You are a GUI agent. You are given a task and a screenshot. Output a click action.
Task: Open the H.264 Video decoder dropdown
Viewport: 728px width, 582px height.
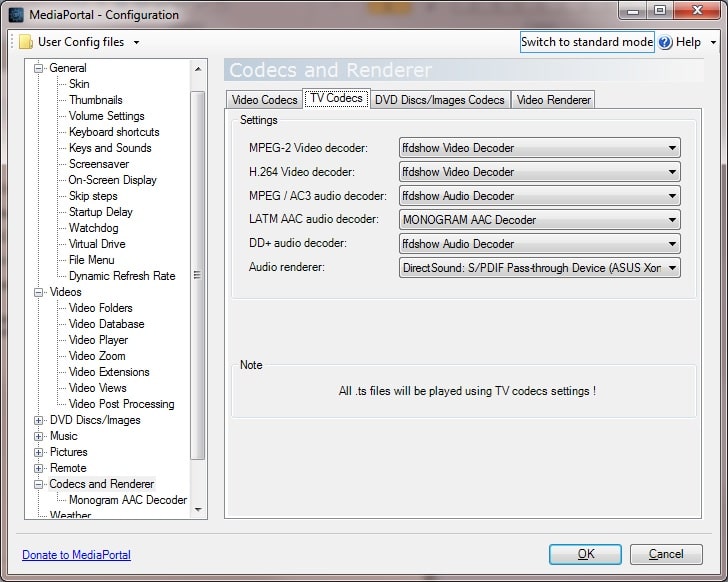(x=540, y=172)
